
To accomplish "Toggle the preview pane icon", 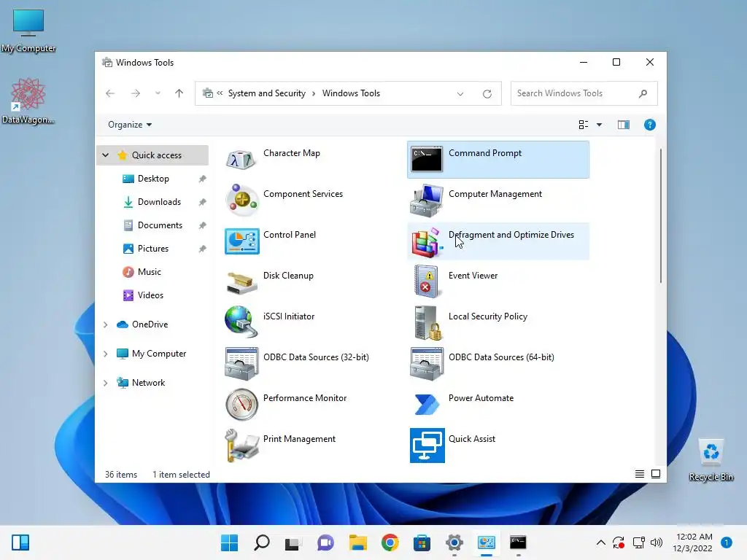I will (623, 125).
